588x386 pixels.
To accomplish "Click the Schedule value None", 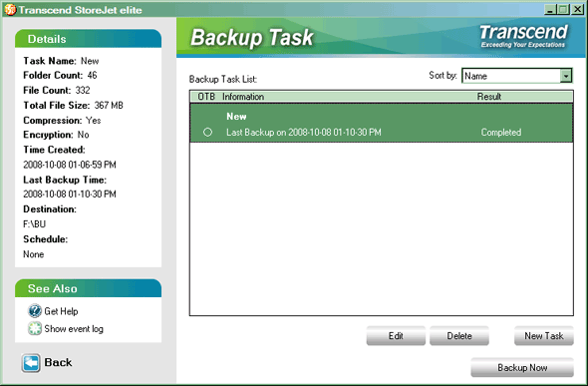I will point(33,254).
